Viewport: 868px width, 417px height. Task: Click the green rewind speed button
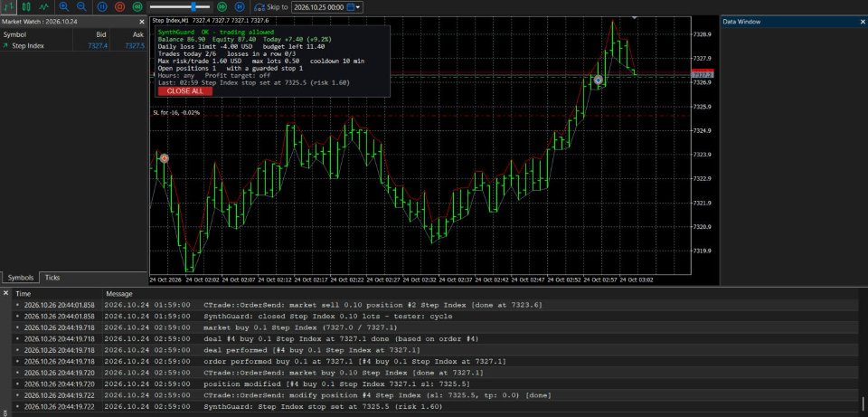click(137, 6)
